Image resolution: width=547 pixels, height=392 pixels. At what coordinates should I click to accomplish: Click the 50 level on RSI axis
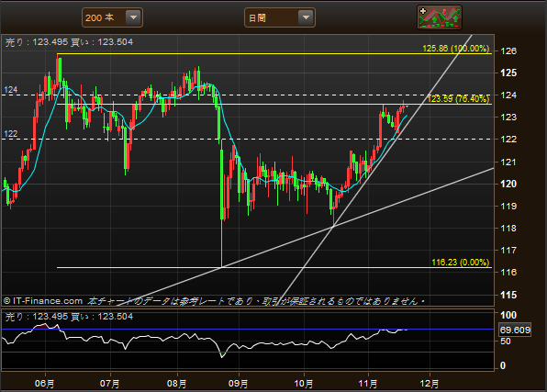pyautogui.click(x=506, y=342)
